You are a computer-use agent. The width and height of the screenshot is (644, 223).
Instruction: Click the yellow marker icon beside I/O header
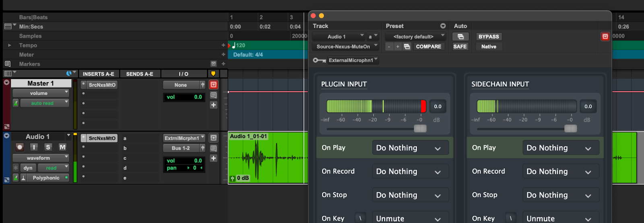213,74
